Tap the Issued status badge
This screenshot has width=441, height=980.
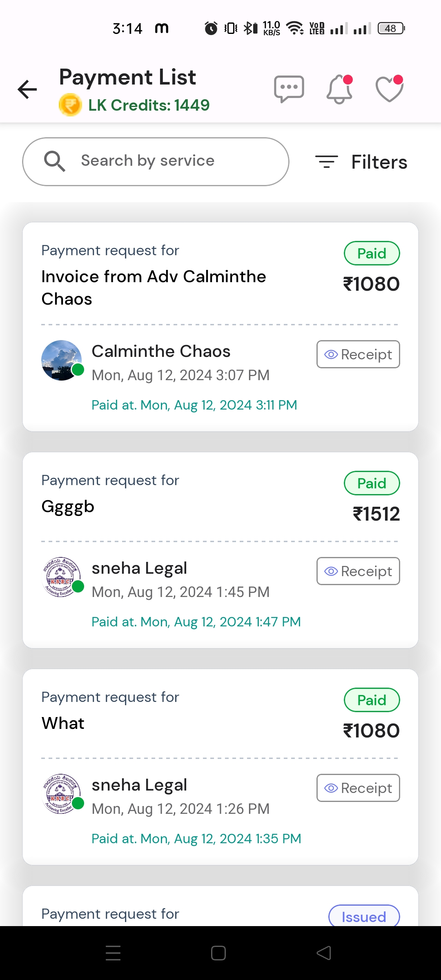[364, 916]
